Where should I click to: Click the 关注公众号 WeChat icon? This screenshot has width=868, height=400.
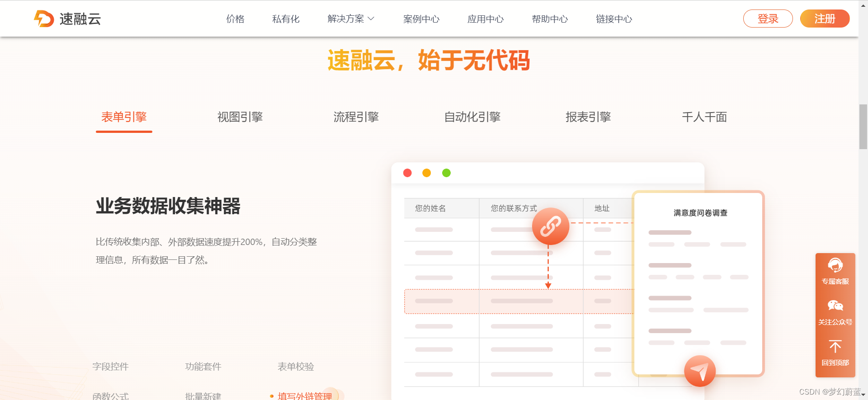(x=835, y=306)
